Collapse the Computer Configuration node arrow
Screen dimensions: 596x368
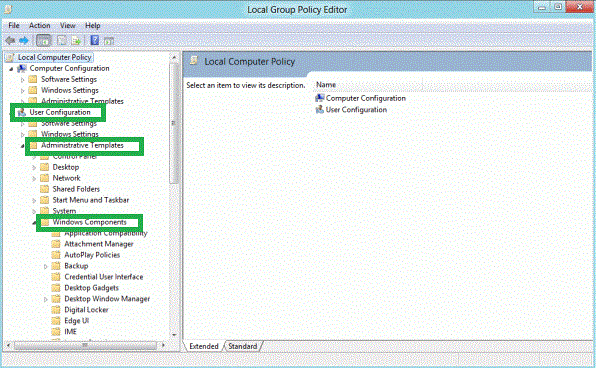[x=11, y=69]
